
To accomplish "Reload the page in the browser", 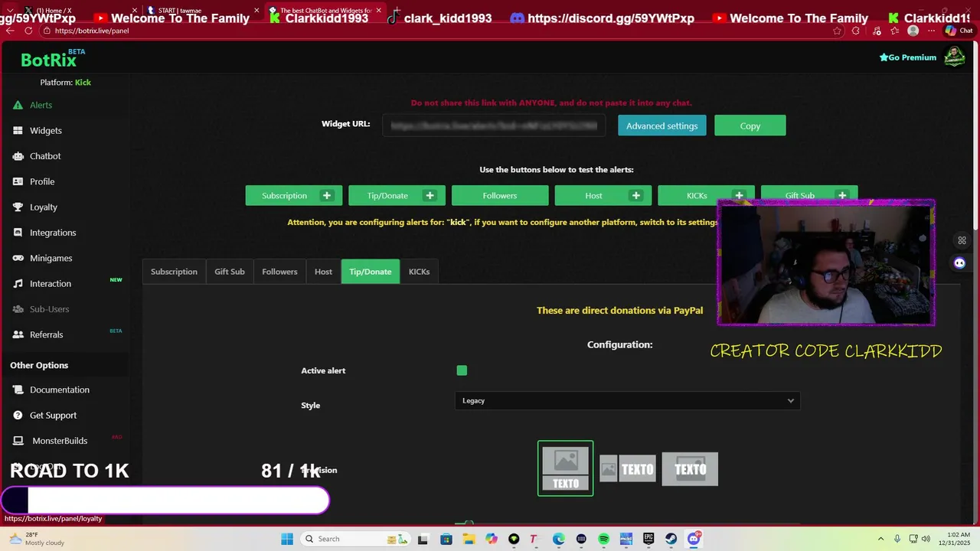I will point(28,31).
